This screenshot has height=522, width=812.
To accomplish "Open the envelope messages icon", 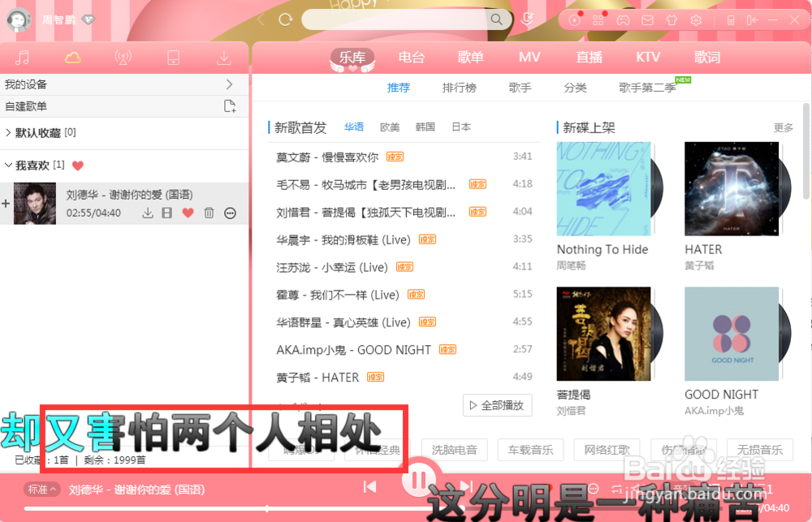I will 647,20.
